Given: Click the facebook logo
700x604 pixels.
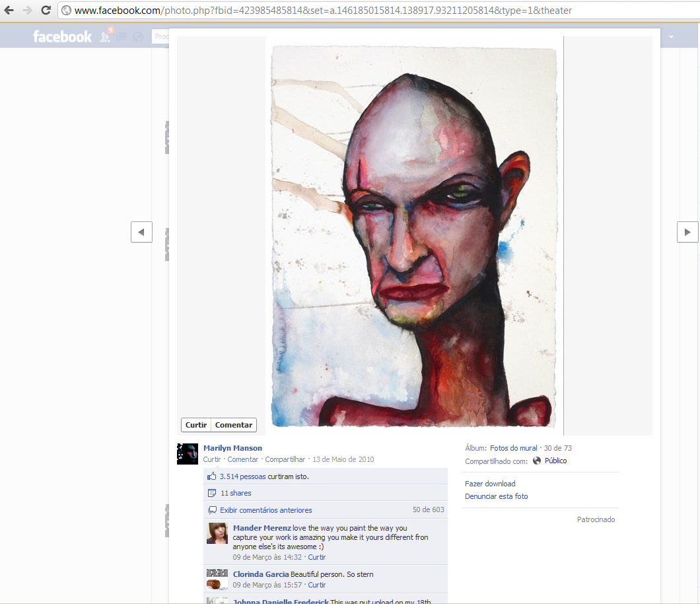Looking at the screenshot, I should tap(62, 36).
